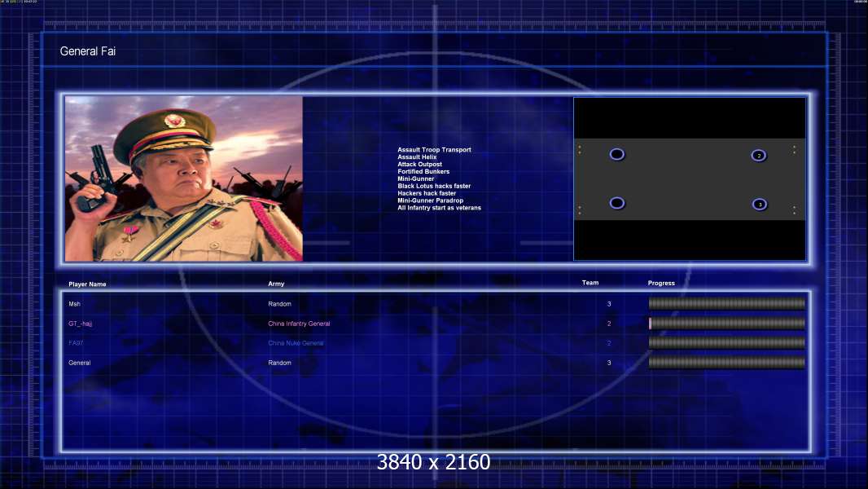Select 'Fortified Bunkers' ability line
Viewport: 868px width, 489px height.
pos(423,171)
